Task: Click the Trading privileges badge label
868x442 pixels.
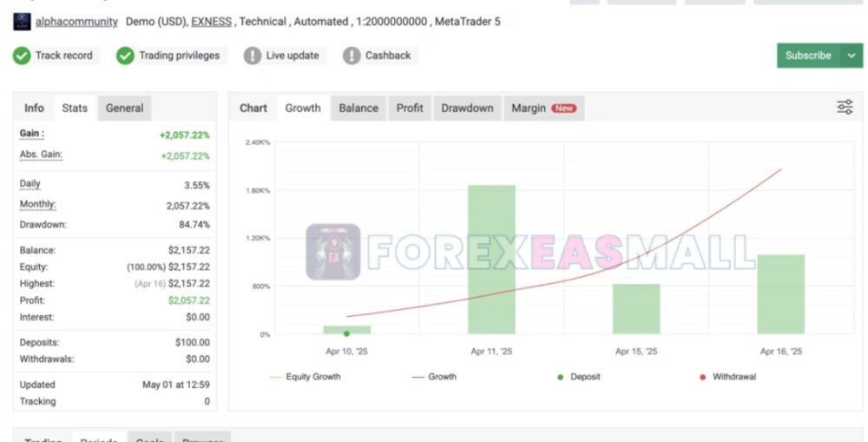Action: (x=179, y=56)
